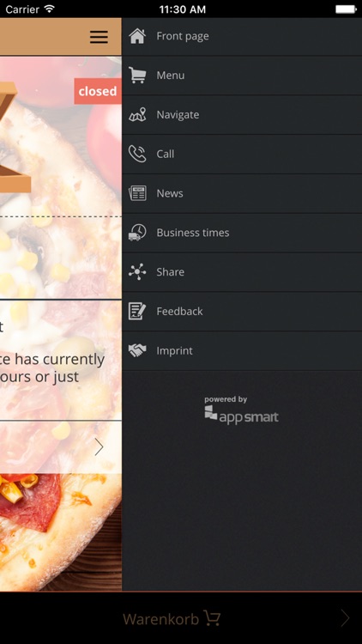Open the Warenkorb cart button
This screenshot has height=644, width=362.
(172, 618)
